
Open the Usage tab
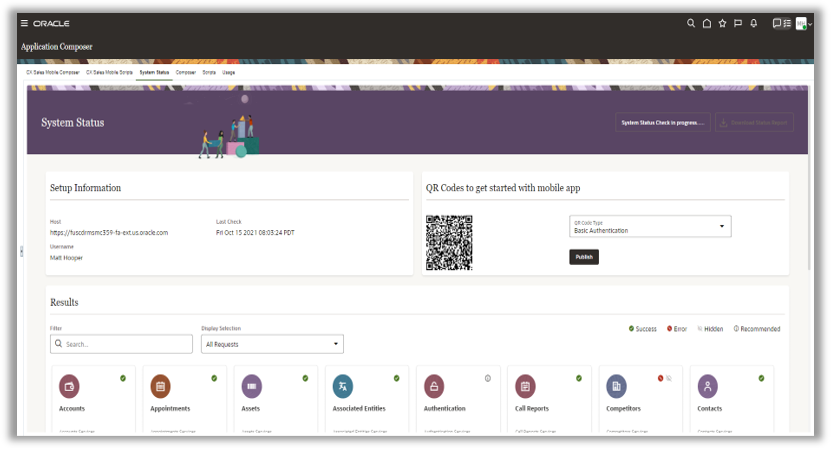coord(228,72)
